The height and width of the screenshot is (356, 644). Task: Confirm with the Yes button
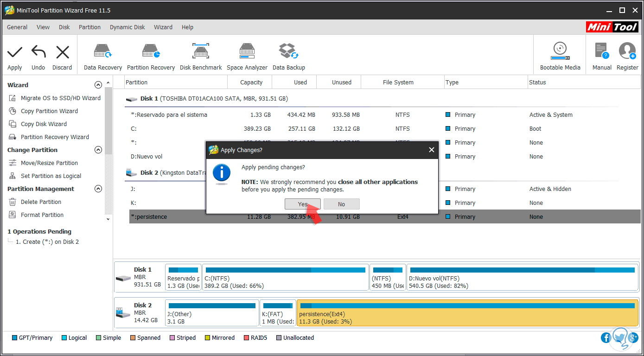(x=303, y=204)
